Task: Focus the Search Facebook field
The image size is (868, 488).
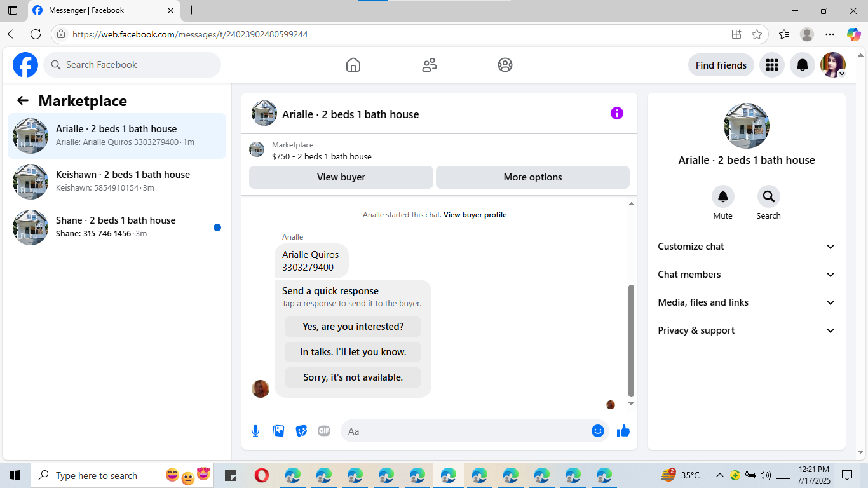Action: coord(132,65)
